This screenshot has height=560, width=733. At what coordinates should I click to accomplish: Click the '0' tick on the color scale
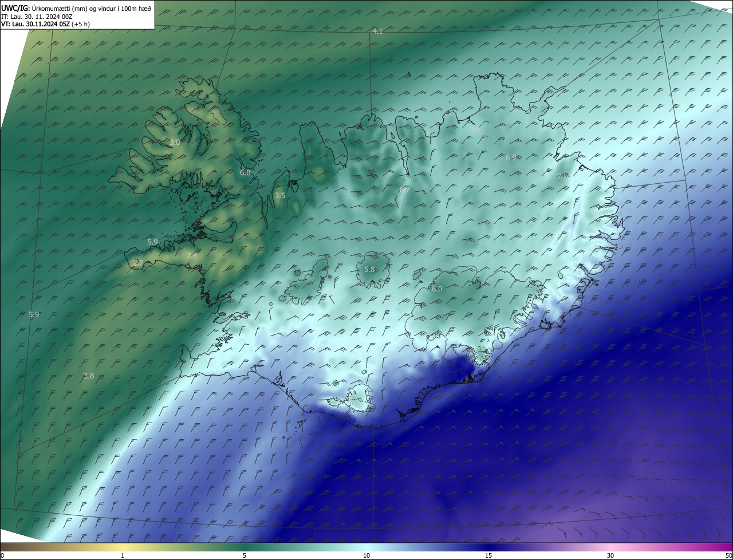[x=2, y=556]
